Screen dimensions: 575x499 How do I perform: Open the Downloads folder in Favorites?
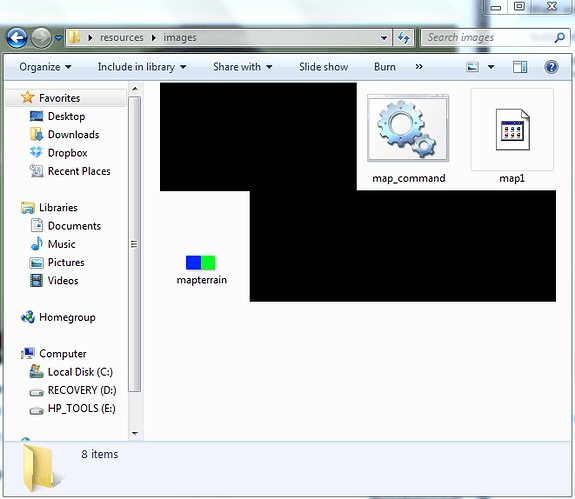pos(73,135)
